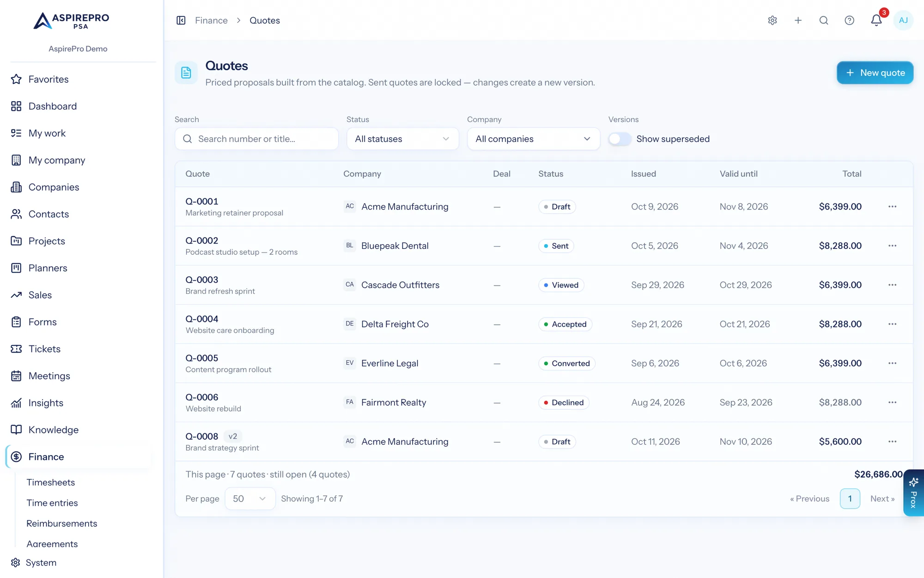
Task: Toggle Show superseded versions switch
Action: pos(620,139)
